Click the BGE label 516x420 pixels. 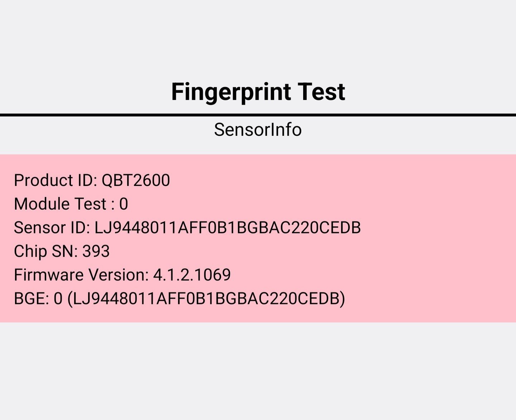point(31,299)
